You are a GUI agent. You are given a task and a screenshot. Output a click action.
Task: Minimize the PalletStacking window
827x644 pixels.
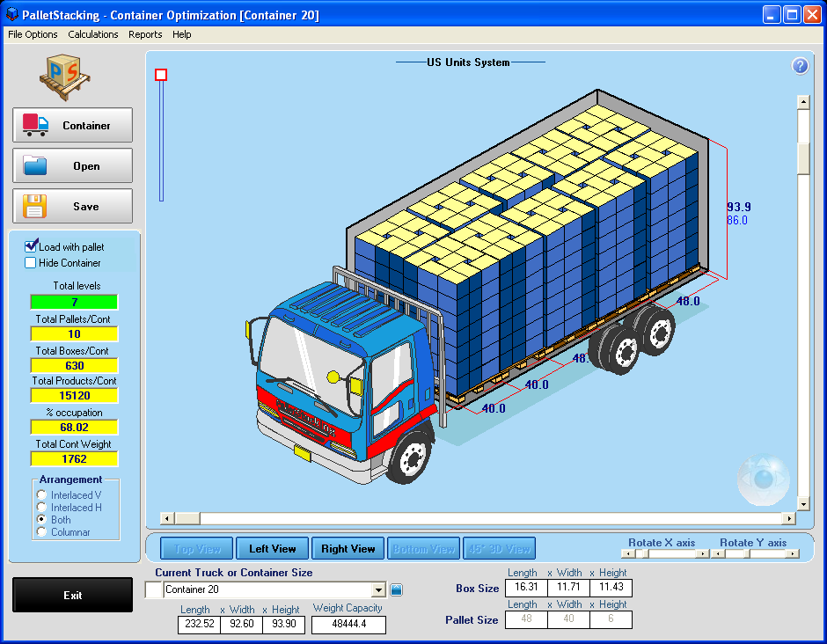(x=772, y=15)
